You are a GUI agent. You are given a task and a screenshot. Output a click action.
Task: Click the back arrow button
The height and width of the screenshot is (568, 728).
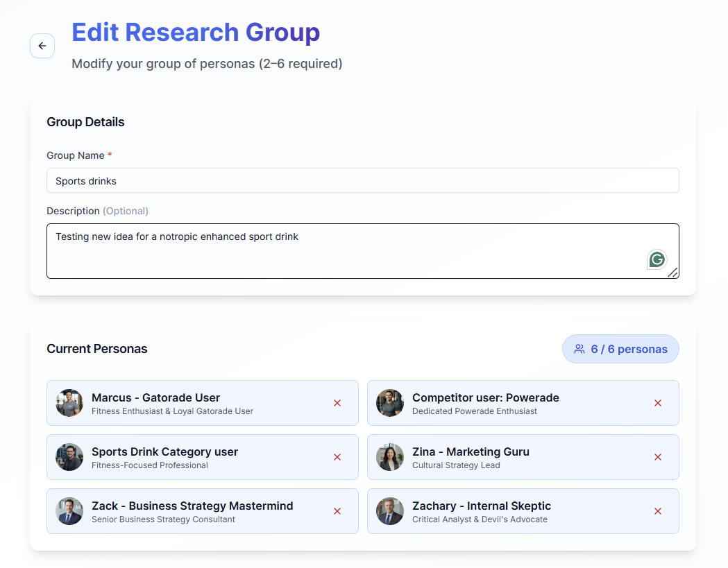pos(42,46)
